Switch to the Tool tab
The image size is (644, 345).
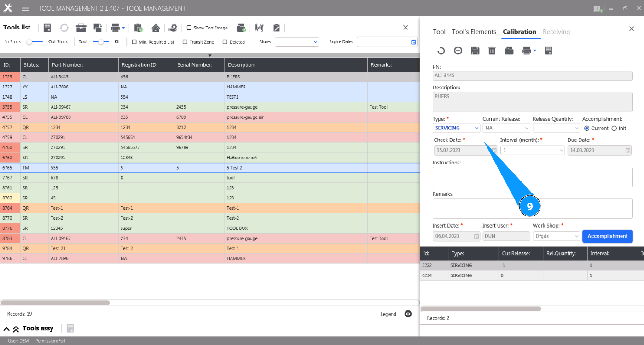[439, 32]
